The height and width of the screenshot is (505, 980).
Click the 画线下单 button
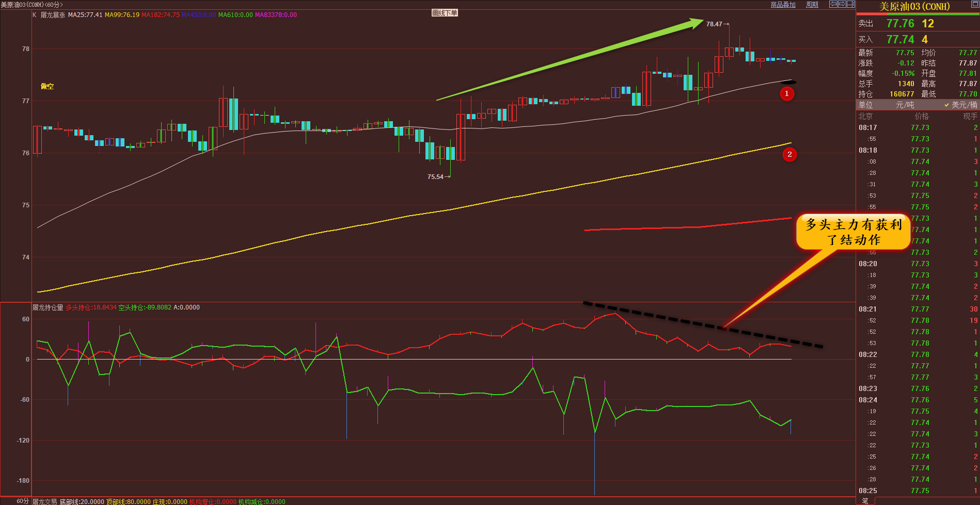(x=445, y=13)
